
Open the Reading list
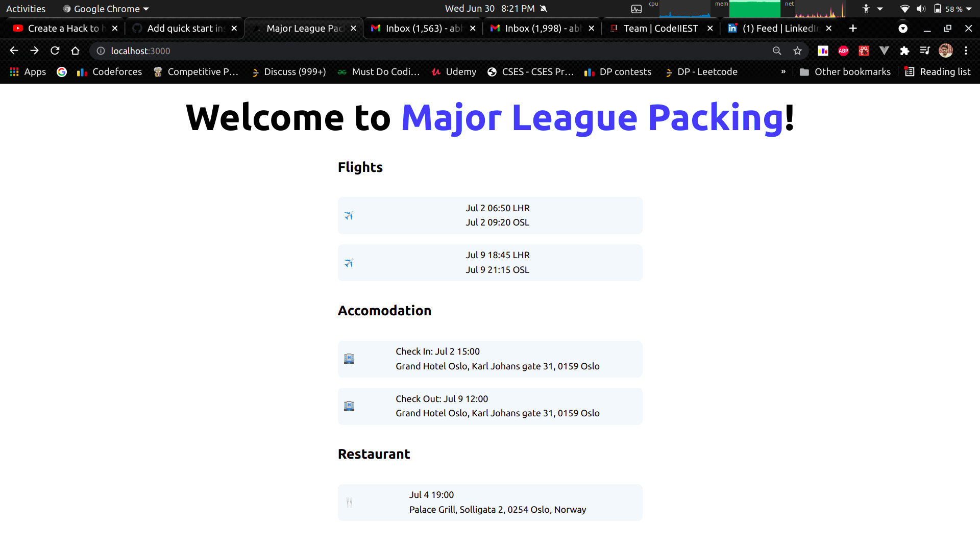[x=938, y=72]
